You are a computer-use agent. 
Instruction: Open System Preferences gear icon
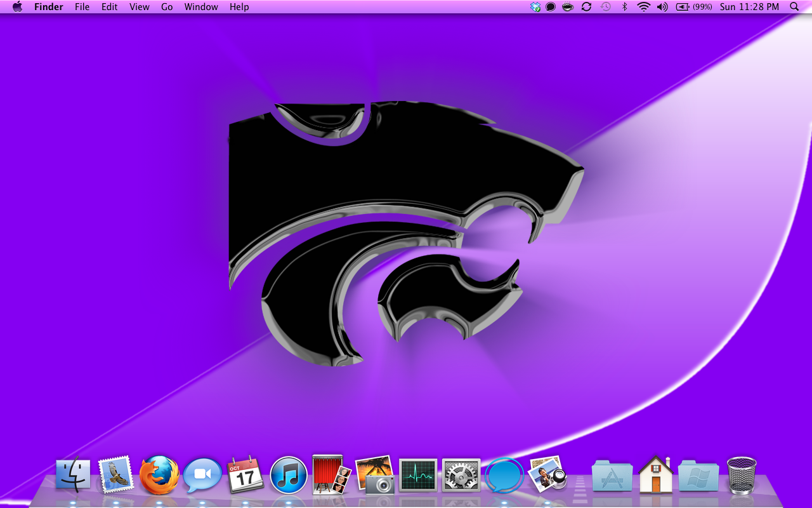click(461, 475)
